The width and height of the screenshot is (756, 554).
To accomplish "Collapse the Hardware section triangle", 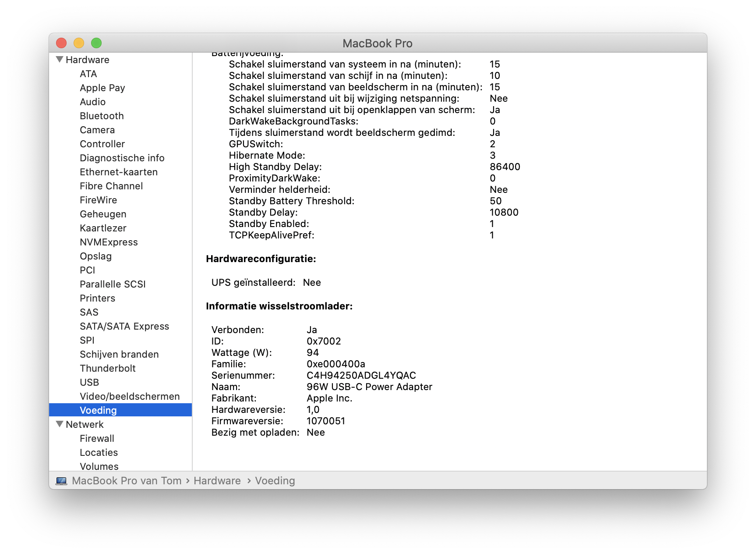I will [x=60, y=59].
